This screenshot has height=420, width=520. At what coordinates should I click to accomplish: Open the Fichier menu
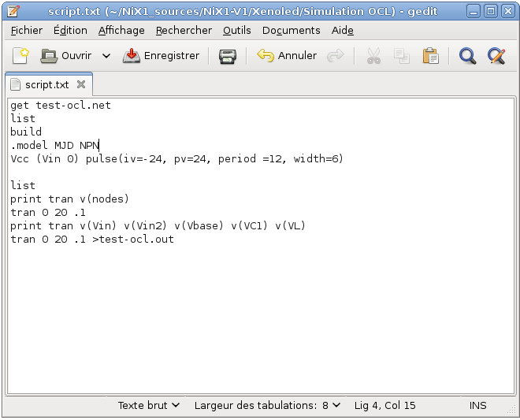(x=27, y=30)
